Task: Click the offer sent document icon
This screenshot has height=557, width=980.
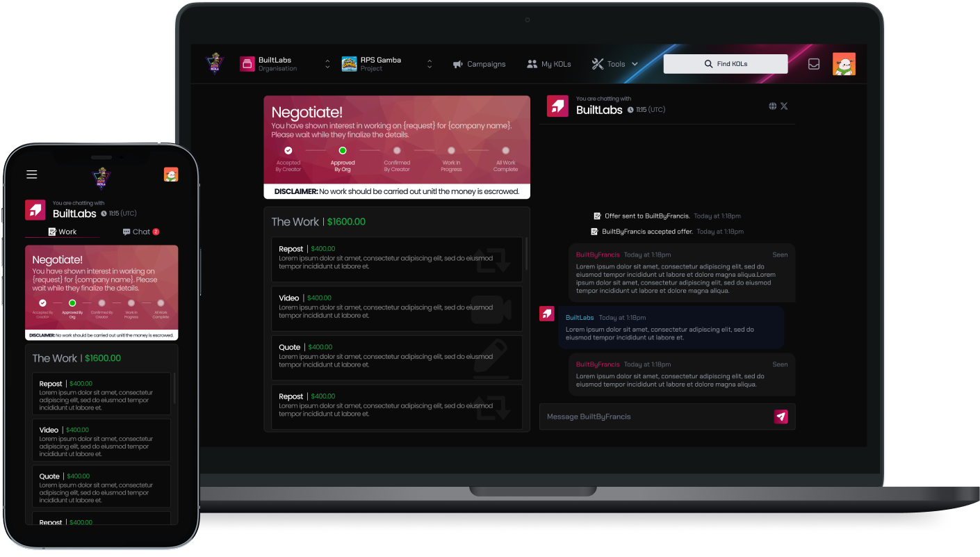Action: [598, 216]
